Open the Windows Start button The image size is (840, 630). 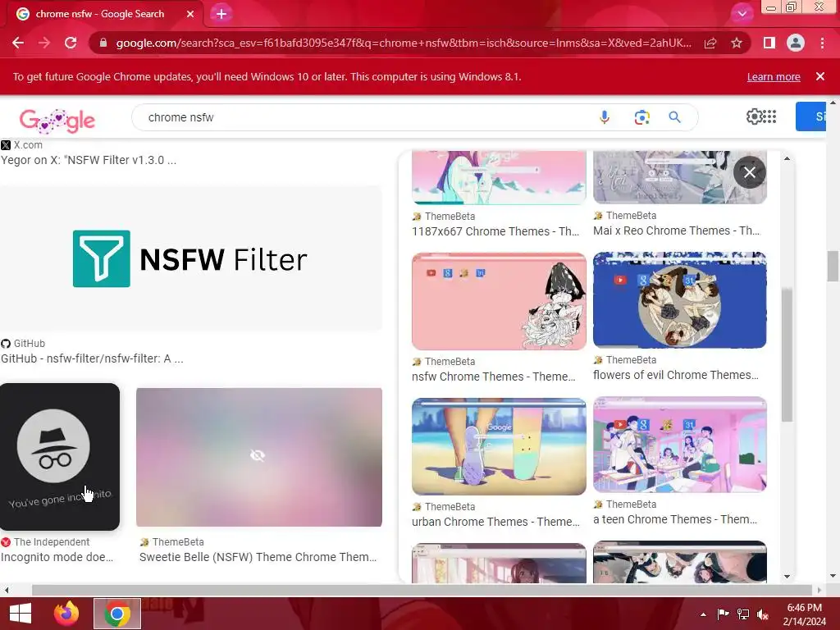[21, 614]
